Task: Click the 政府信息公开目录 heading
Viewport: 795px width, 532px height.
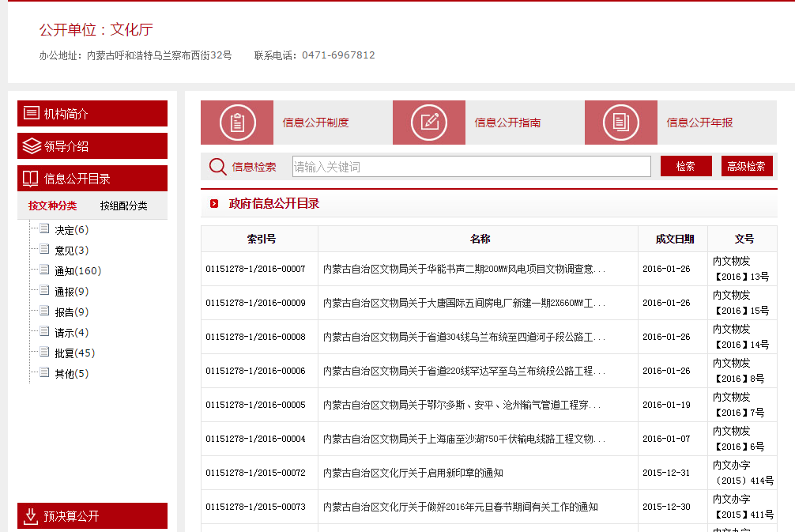Action: coord(273,203)
